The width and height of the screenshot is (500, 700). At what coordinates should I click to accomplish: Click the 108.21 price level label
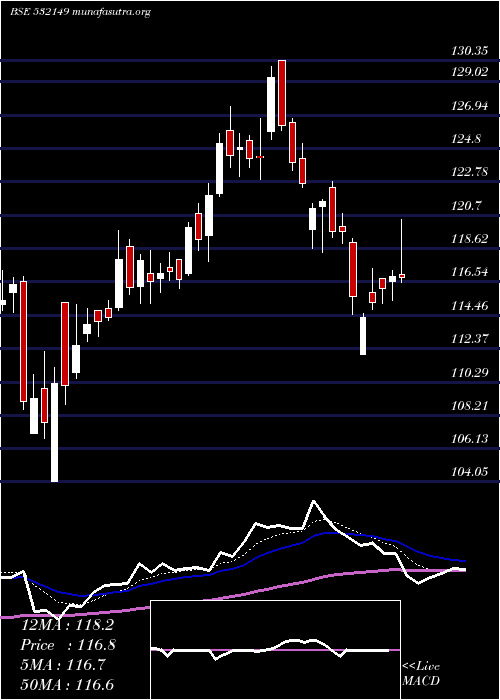[x=469, y=406]
